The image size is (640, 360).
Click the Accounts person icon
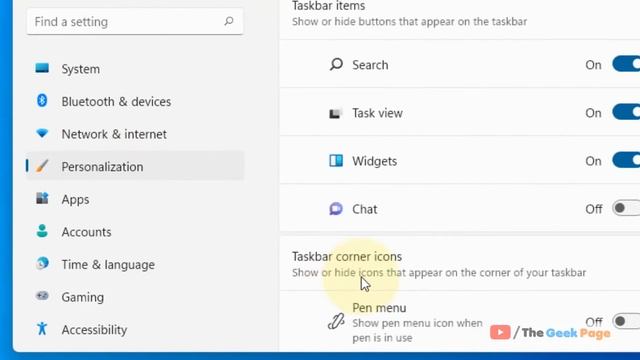(42, 231)
